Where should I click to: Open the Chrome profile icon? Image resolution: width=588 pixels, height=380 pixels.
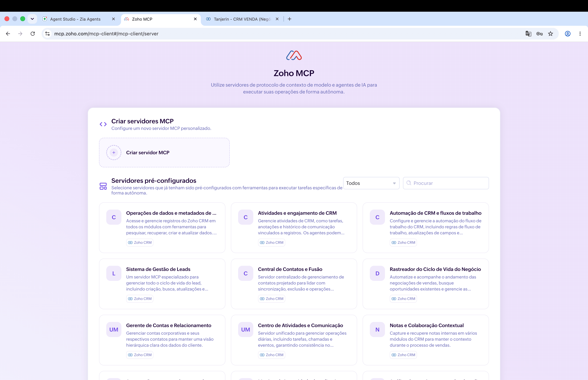click(x=568, y=34)
